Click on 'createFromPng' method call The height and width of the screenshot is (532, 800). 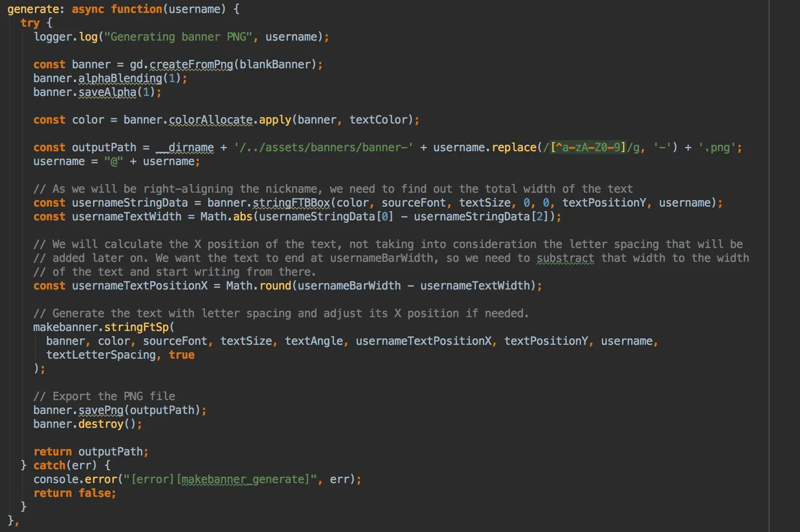point(191,64)
